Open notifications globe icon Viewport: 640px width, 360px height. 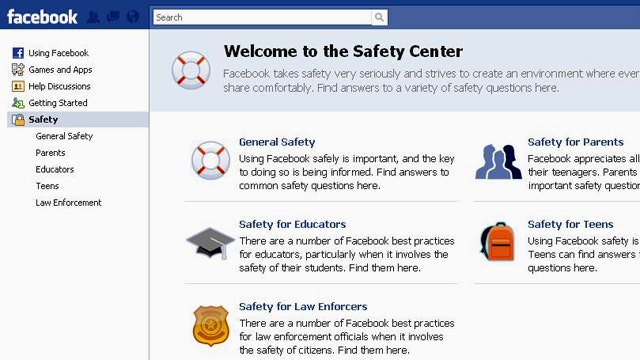point(133,17)
